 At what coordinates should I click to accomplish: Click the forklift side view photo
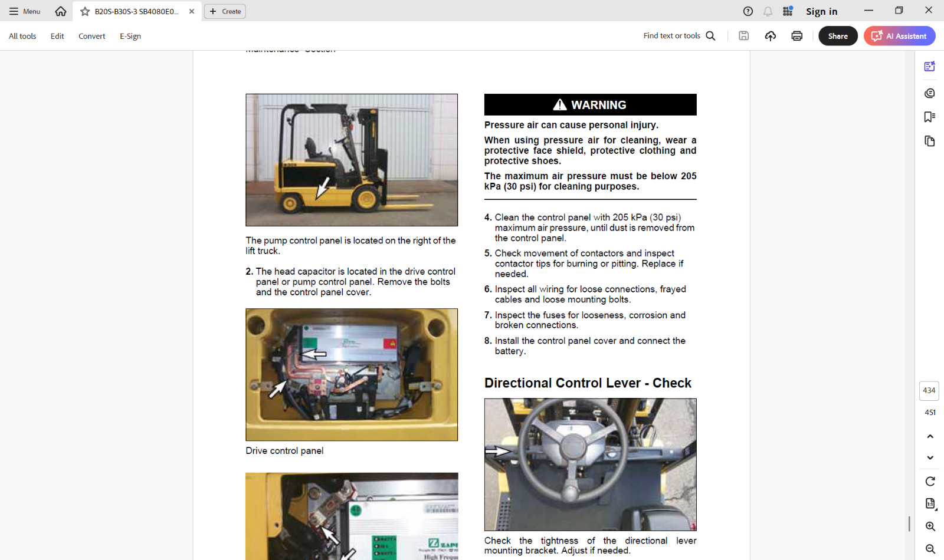pos(352,160)
